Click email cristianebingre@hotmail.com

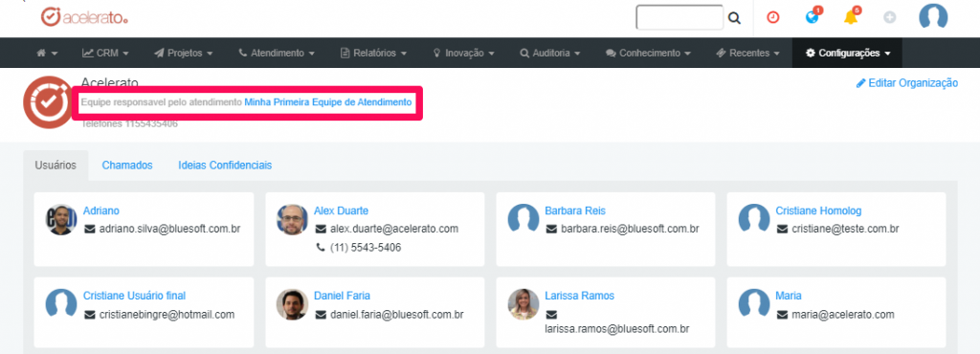tap(167, 315)
